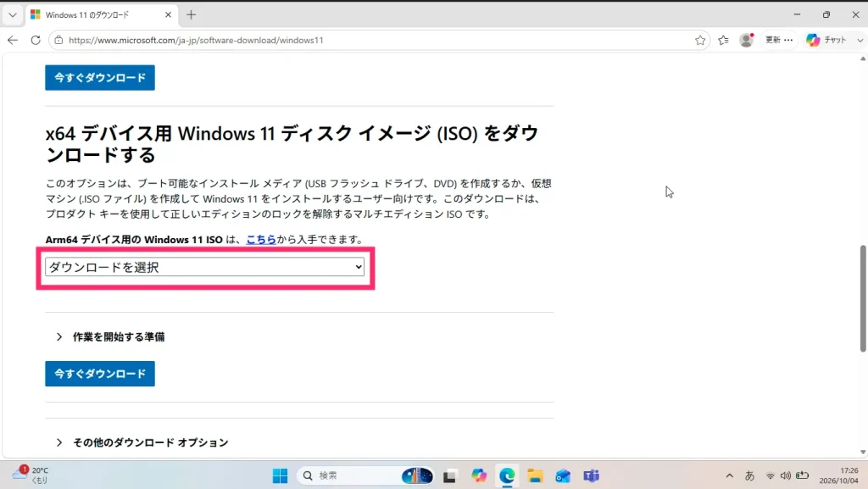Click the scrollbar up arrow

(863, 58)
